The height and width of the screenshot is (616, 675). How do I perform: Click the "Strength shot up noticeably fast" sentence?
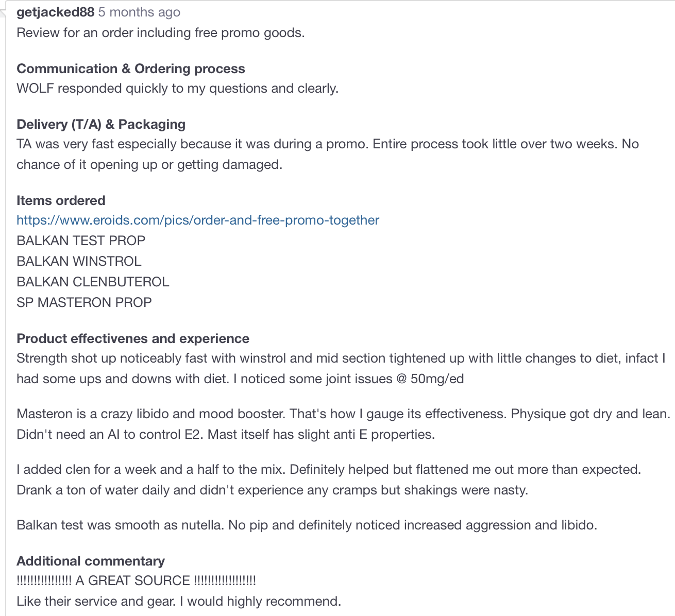340,358
